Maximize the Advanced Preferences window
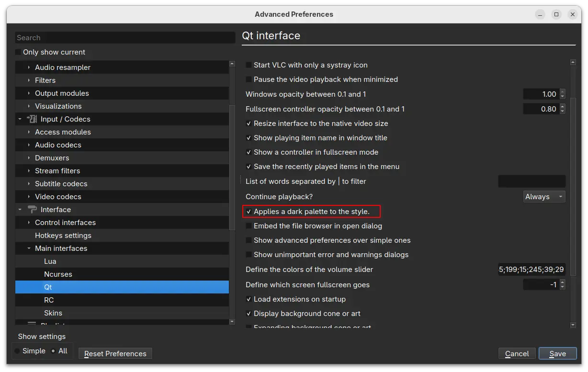Screen dimensions: 588x372 [x=556, y=14]
